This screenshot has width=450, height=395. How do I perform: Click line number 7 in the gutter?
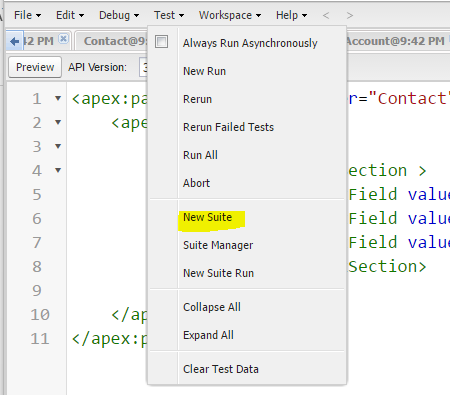[x=37, y=242]
